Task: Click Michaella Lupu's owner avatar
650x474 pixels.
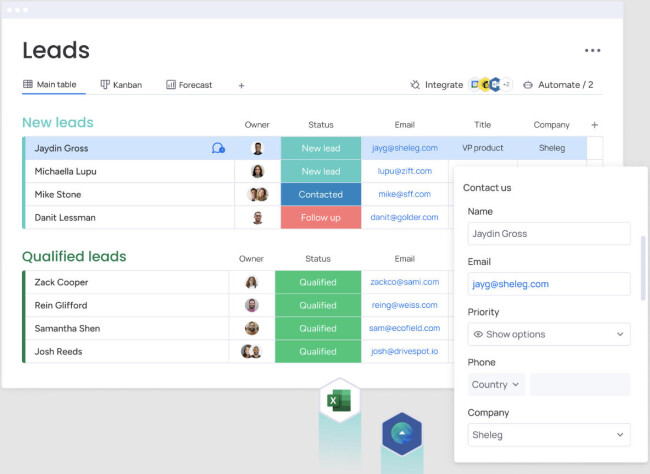Action: (257, 171)
